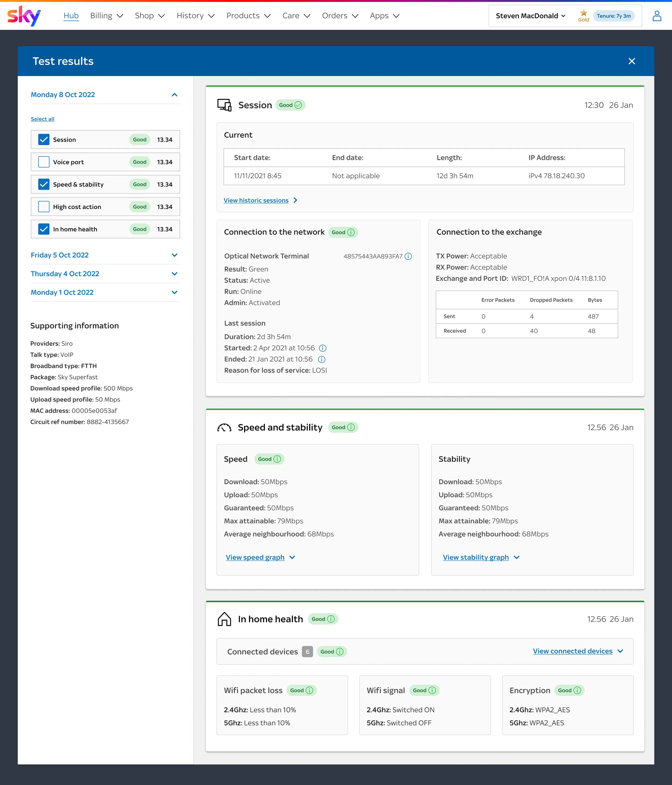Collapse the Monday 8 Oct 2022 section
The image size is (672, 785).
click(x=174, y=95)
